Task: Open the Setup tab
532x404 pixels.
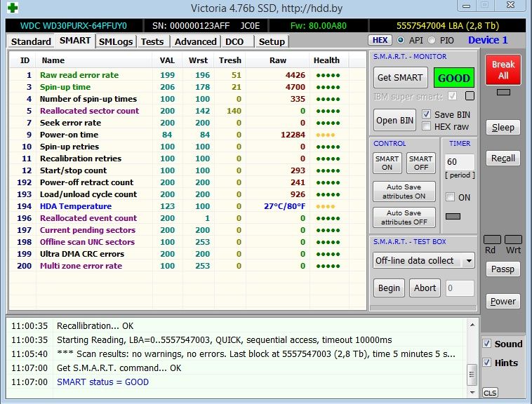Action: 272,41
